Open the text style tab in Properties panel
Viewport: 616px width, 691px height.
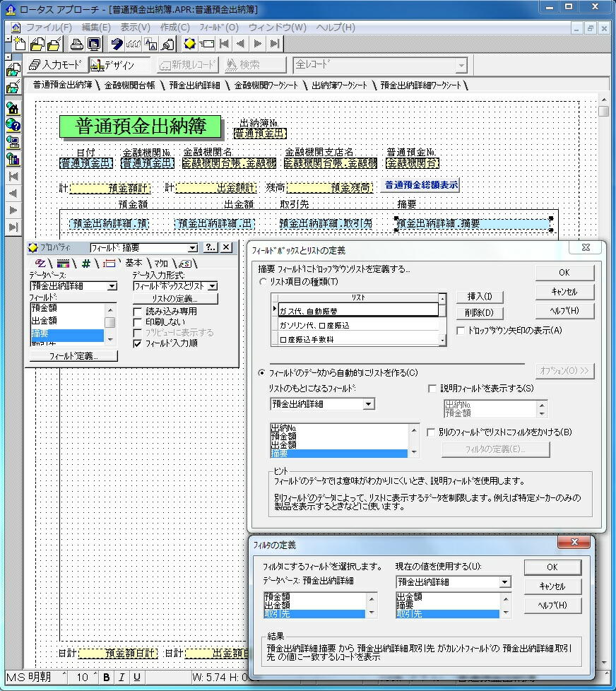pos(40,264)
